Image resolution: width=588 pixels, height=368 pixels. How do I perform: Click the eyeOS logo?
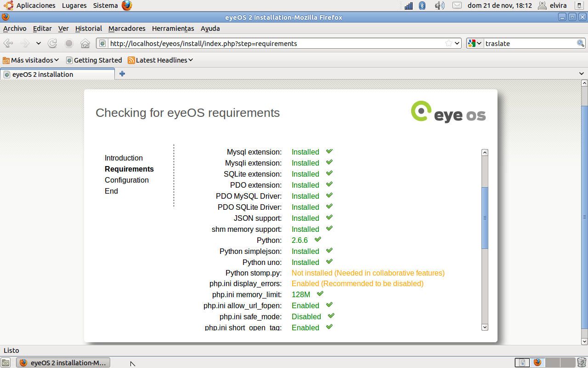pyautogui.click(x=448, y=112)
